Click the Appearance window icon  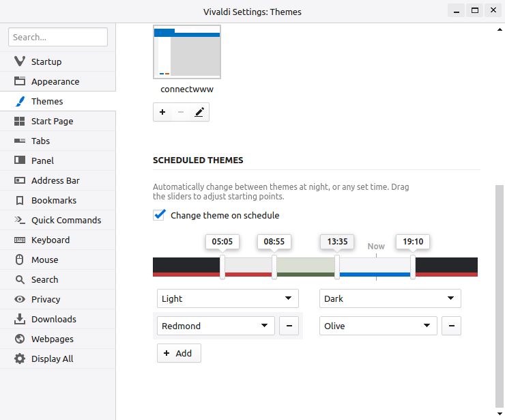[x=20, y=81]
